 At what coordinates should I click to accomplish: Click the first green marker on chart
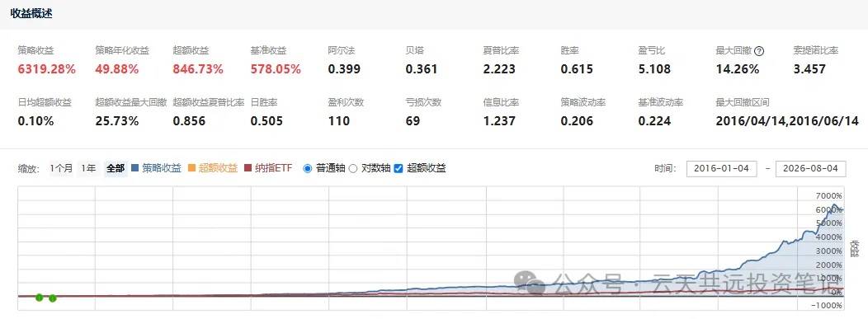pos(40,298)
